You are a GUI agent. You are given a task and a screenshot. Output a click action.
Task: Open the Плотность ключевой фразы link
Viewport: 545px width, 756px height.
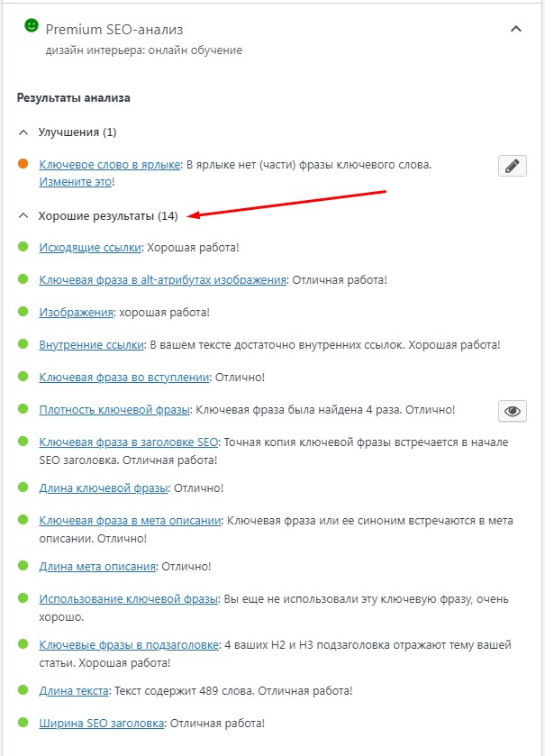114,409
